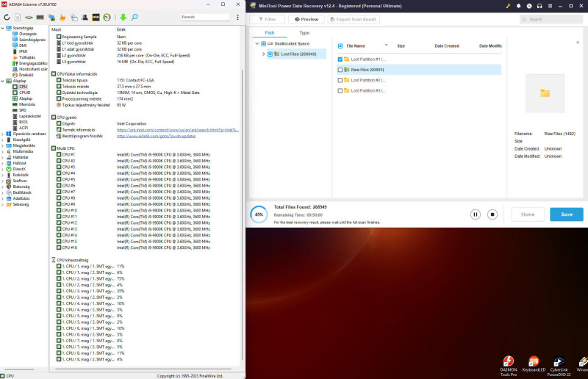Click the monitor diagnostics icon in AIDA64 toolbar

point(74,17)
